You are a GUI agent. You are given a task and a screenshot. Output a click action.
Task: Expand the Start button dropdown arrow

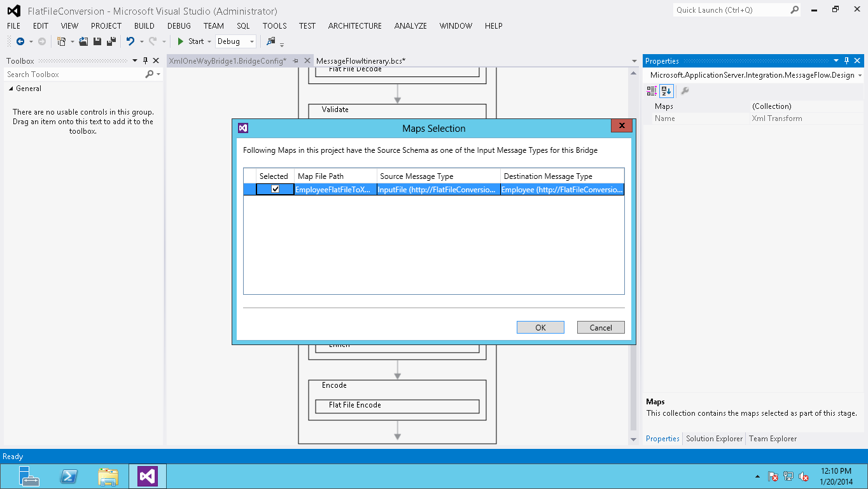pos(209,41)
